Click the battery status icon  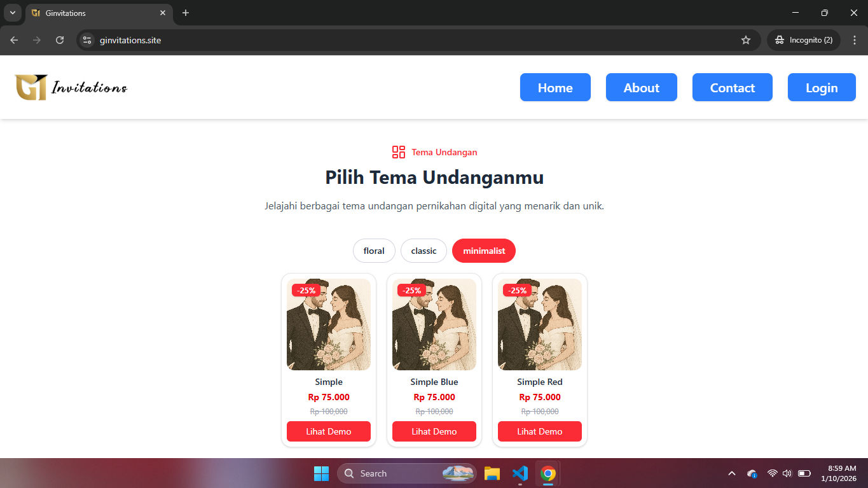coord(804,473)
